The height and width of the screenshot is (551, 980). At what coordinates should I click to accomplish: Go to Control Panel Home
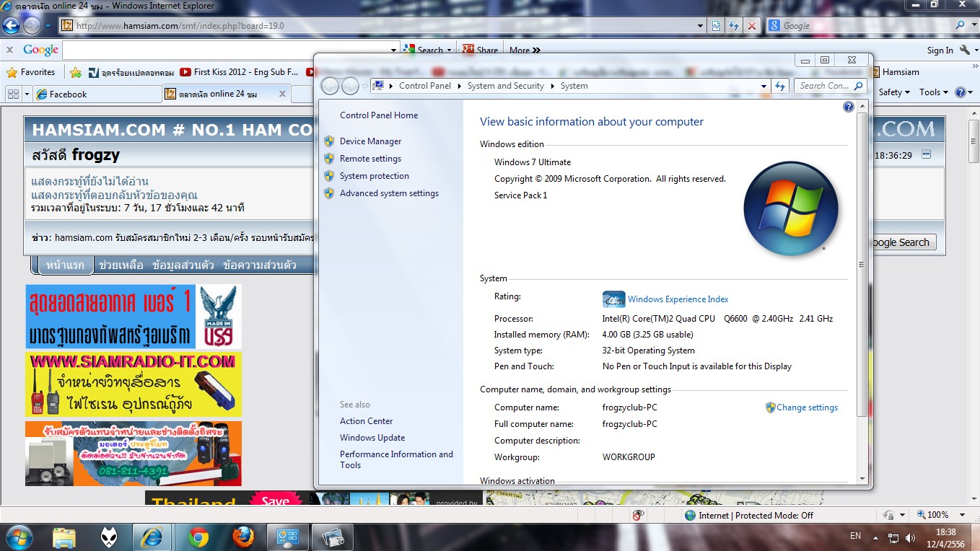point(379,115)
